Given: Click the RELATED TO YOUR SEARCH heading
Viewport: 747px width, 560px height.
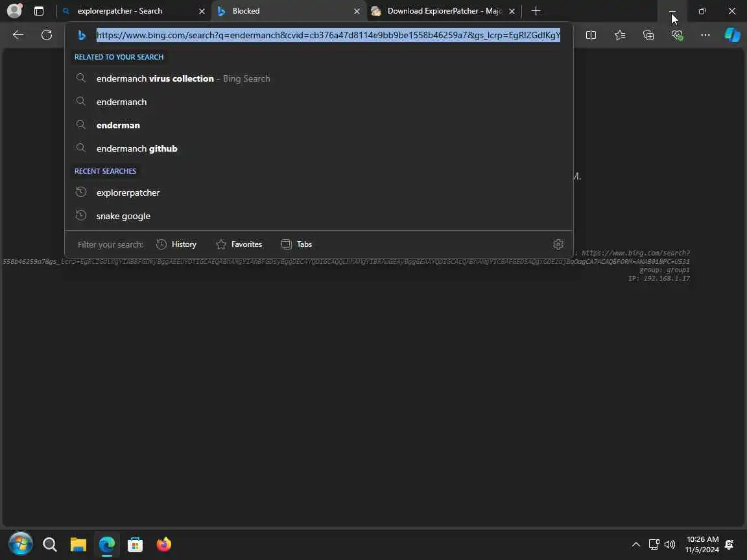Looking at the screenshot, I should pos(119,57).
